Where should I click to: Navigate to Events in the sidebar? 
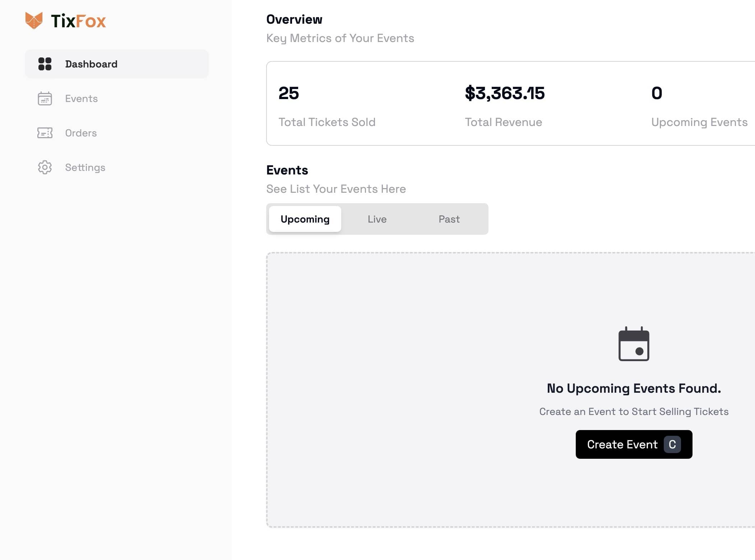pos(81,98)
